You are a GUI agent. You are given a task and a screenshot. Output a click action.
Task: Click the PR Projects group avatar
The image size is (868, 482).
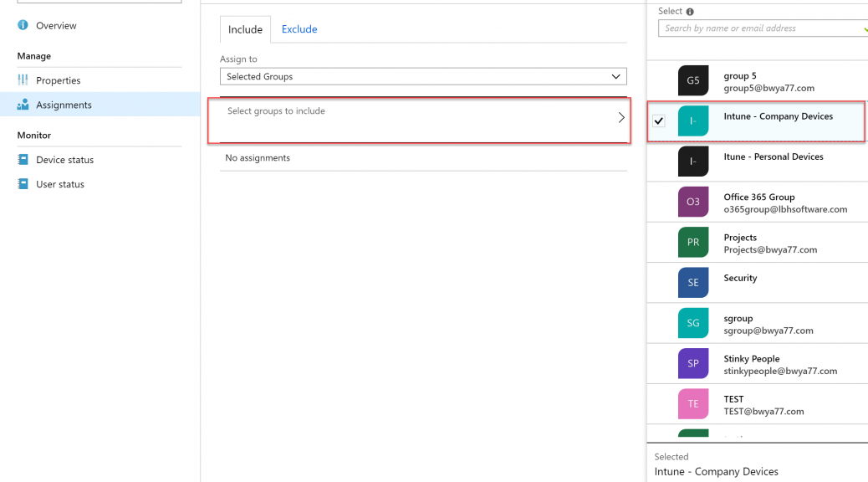[x=693, y=242]
